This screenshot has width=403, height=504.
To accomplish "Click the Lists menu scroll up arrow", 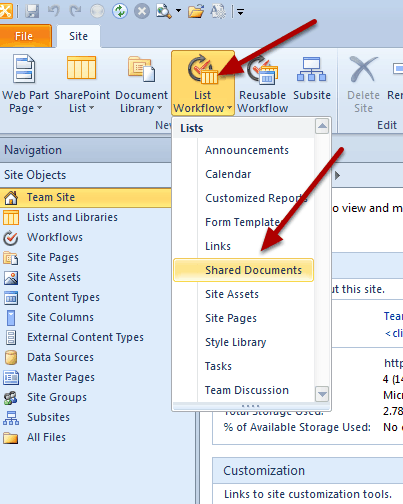I will (322, 126).
